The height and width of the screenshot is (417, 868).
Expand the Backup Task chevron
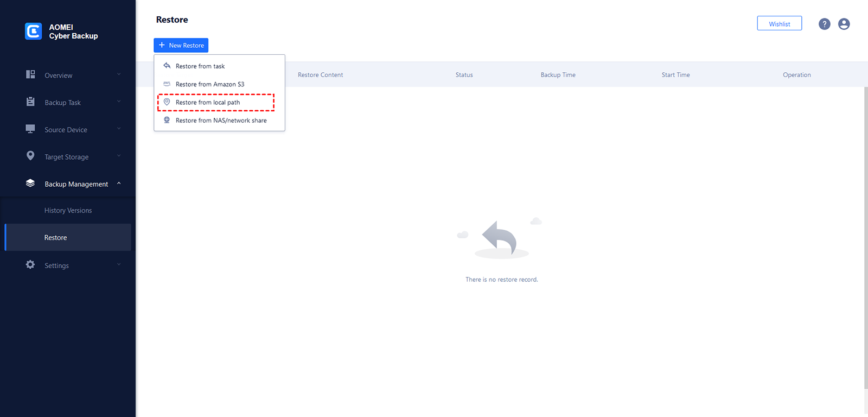pyautogui.click(x=119, y=102)
